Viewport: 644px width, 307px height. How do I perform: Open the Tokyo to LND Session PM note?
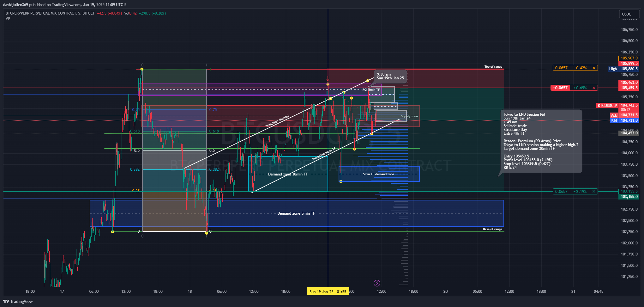[541, 141]
